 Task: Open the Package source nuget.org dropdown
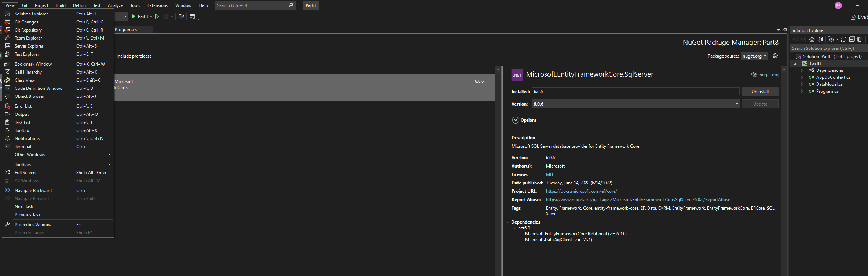tap(754, 56)
